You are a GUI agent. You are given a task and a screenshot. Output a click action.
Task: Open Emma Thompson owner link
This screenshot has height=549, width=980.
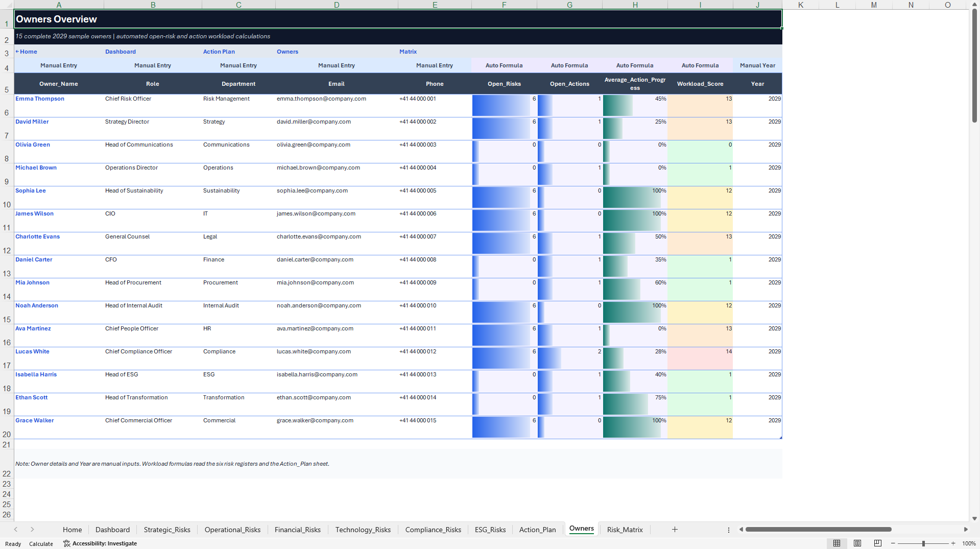pos(40,99)
